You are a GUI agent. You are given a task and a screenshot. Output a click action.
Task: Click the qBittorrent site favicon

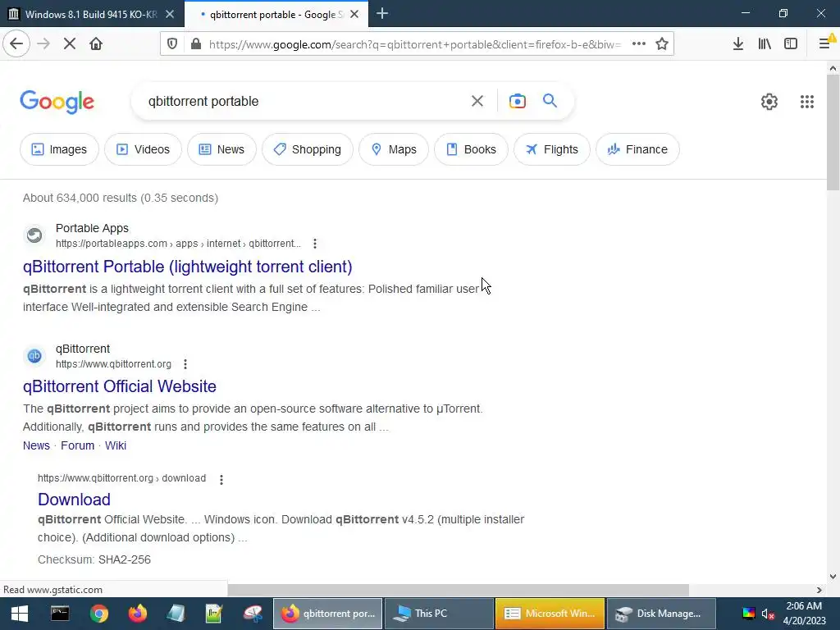(34, 356)
